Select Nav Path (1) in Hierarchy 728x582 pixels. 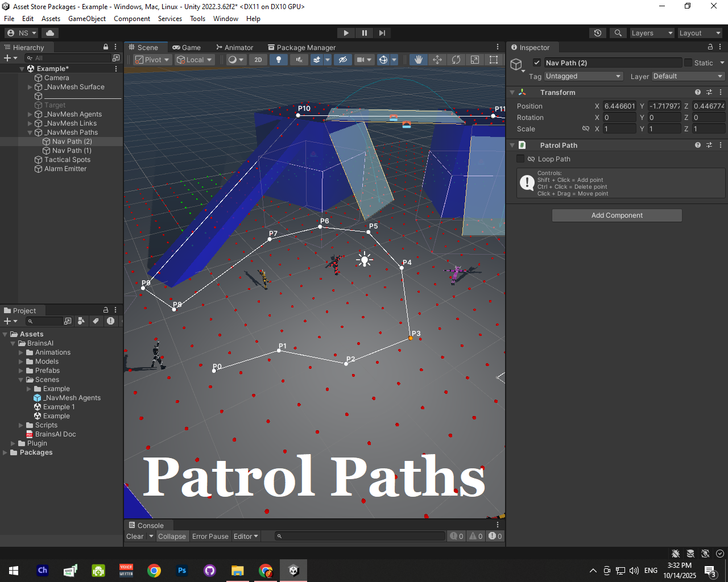pyautogui.click(x=72, y=151)
